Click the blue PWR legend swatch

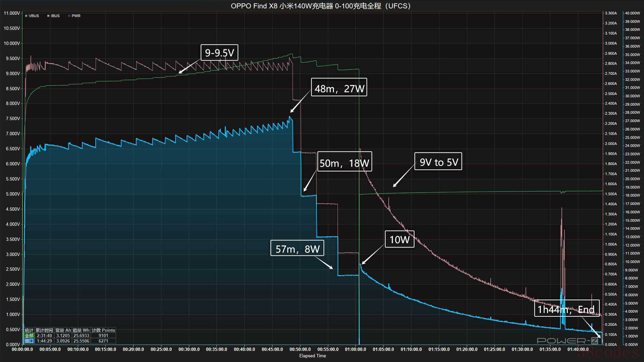pyautogui.click(x=69, y=16)
